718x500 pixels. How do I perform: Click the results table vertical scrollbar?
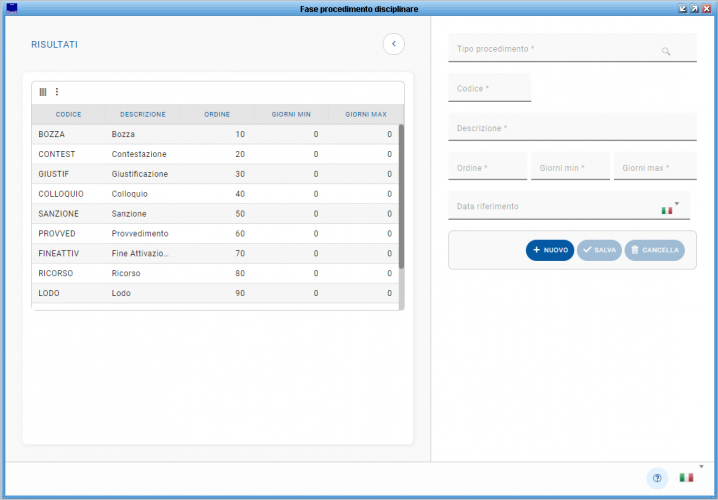[x=401, y=196]
